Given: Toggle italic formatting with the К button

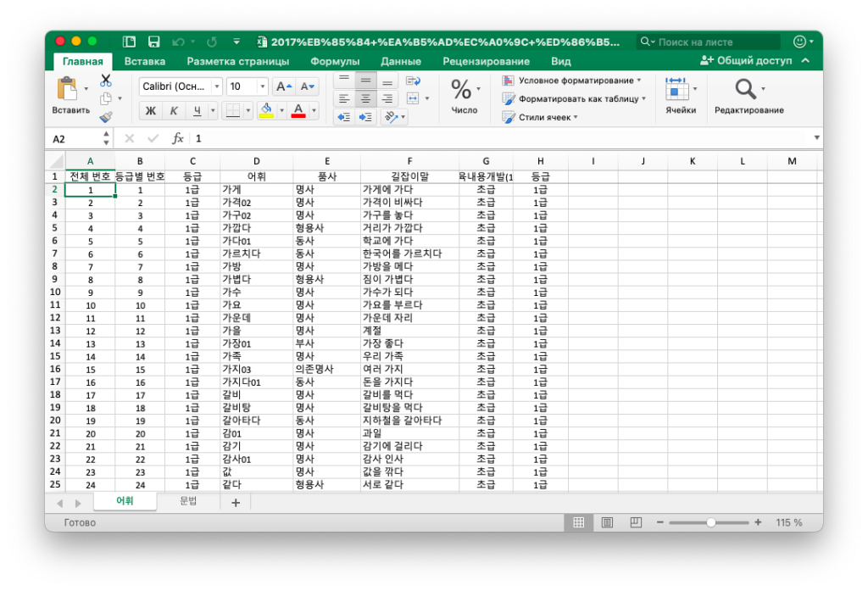Looking at the screenshot, I should pos(174,110).
